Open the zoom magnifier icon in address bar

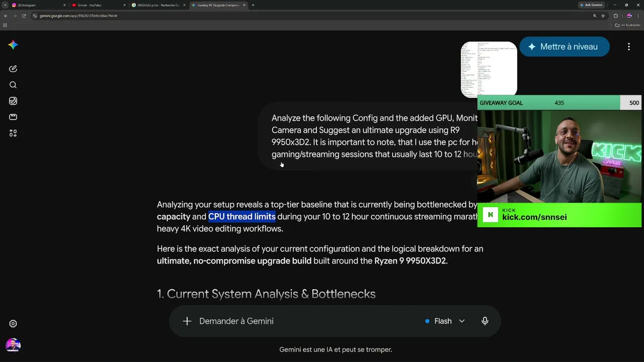click(595, 16)
